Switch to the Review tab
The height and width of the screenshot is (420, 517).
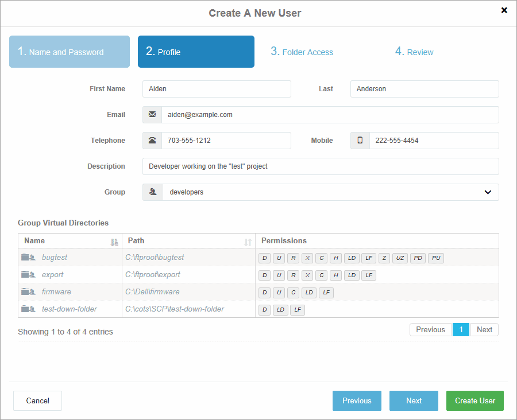pyautogui.click(x=414, y=52)
